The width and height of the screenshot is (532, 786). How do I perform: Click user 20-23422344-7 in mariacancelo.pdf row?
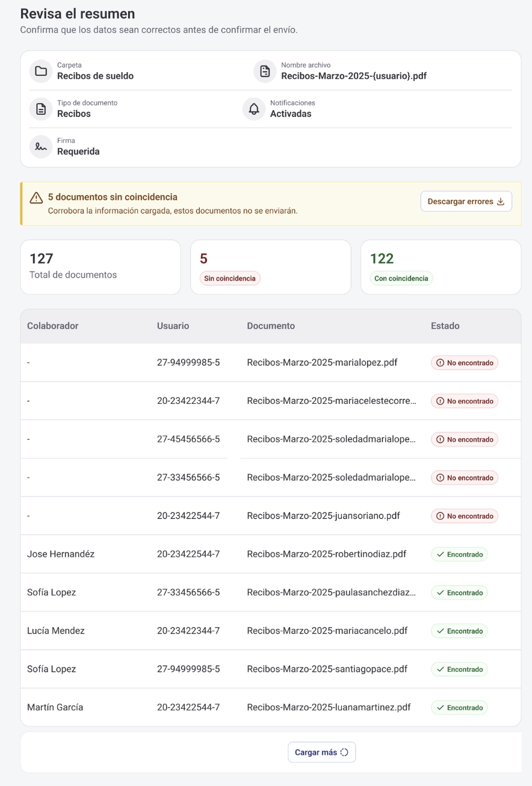coord(188,631)
